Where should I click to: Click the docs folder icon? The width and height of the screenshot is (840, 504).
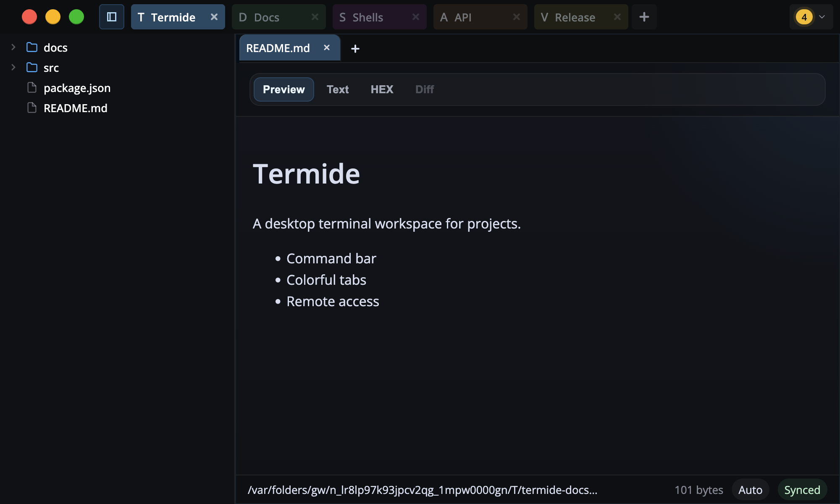point(32,47)
